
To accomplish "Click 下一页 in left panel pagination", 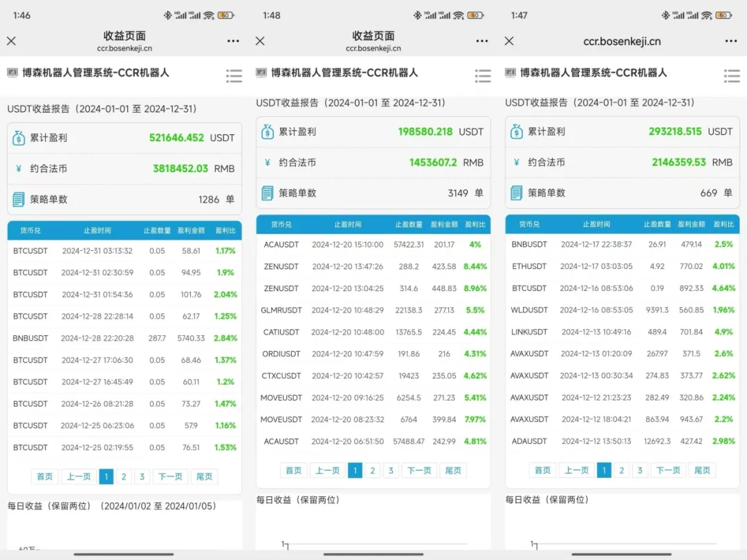I will [x=171, y=476].
